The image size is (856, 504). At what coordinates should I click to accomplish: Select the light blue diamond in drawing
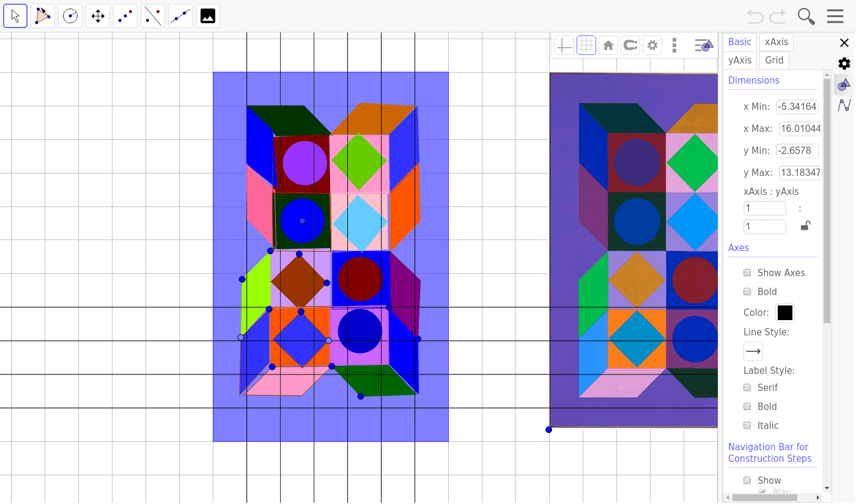361,224
